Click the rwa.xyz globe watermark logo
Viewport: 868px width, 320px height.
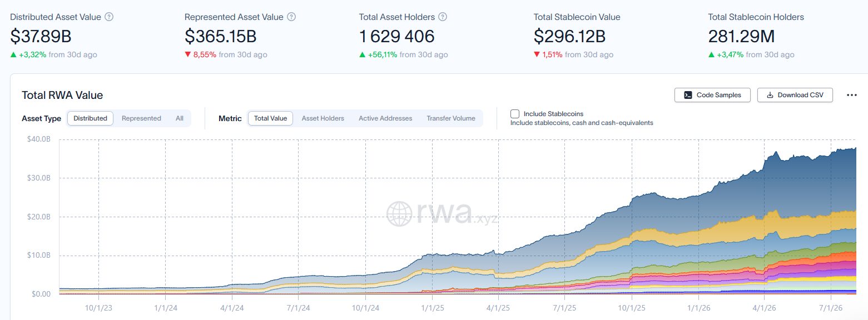click(400, 213)
